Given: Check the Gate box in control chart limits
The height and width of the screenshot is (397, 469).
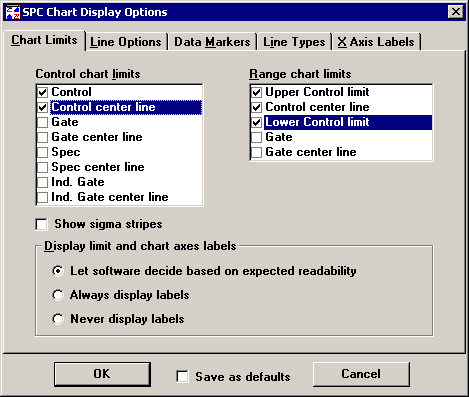Looking at the screenshot, I should pos(43,122).
